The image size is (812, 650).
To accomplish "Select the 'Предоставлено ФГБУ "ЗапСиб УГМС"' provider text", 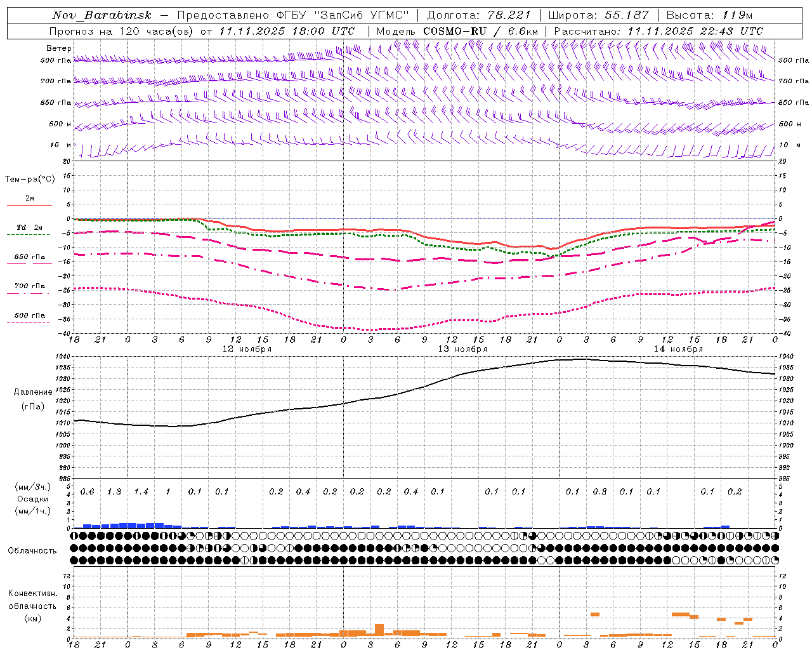I will coord(293,15).
